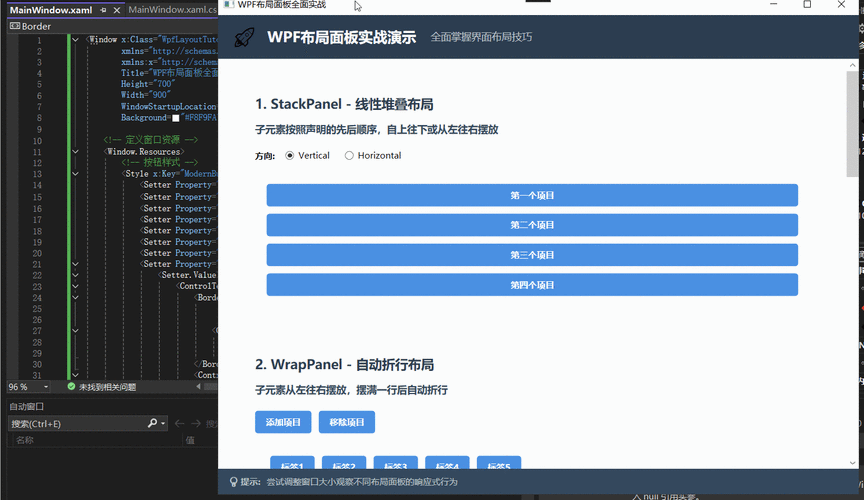864x500 pixels.
Task: Click the Width="900" code line
Action: coord(146,95)
